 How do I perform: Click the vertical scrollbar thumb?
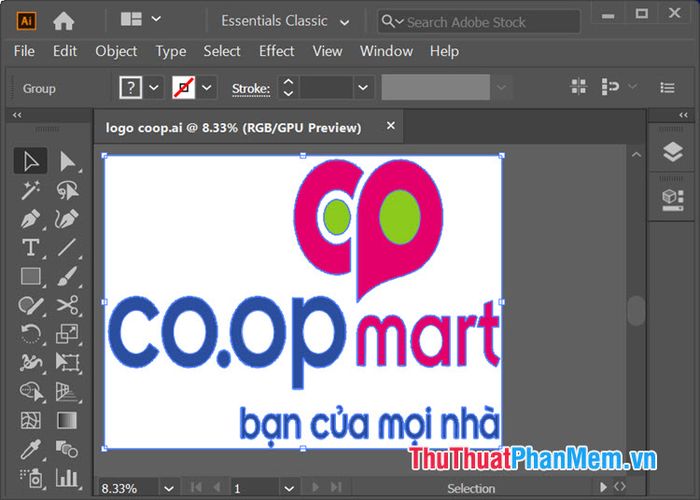636,311
